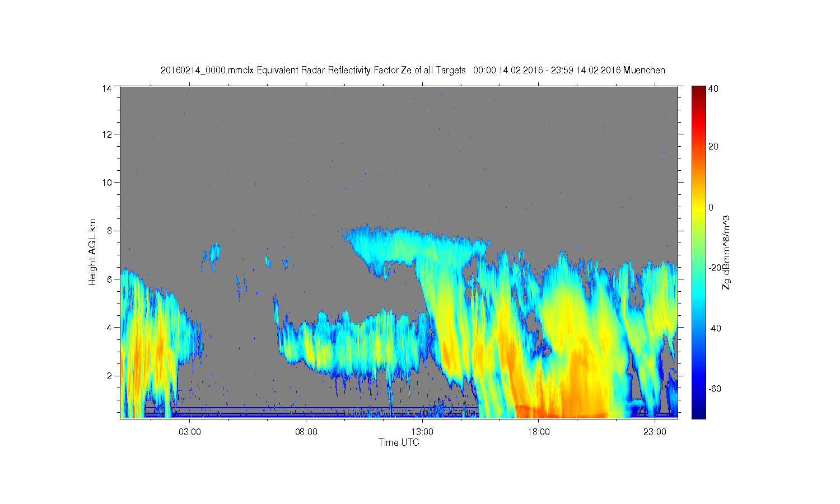Click the '18:00' time tick label

pos(538,432)
